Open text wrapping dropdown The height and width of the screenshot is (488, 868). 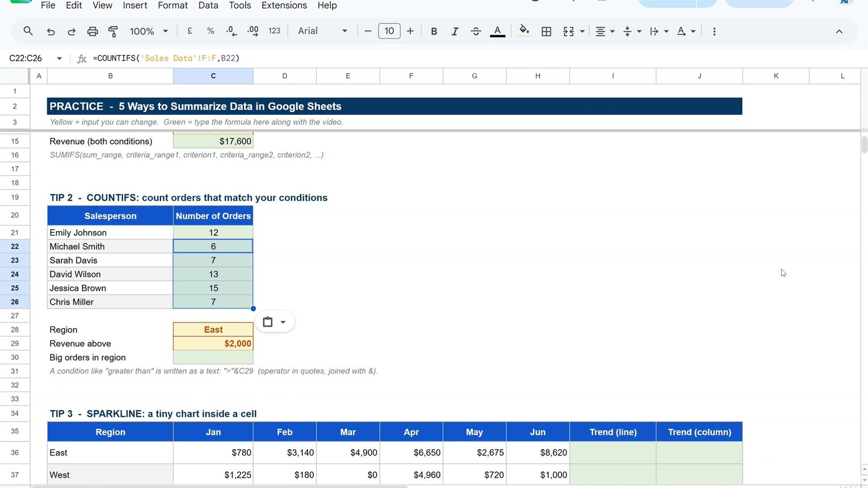tap(659, 31)
